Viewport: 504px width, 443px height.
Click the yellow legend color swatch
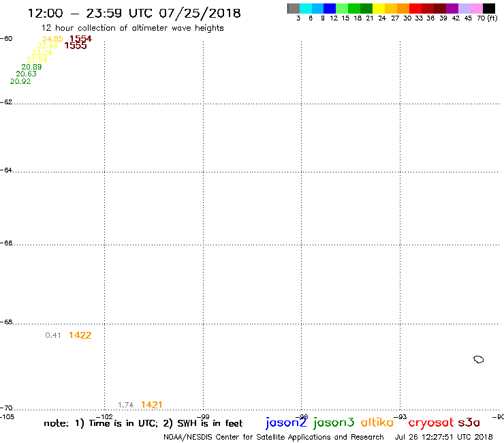tap(379, 8)
